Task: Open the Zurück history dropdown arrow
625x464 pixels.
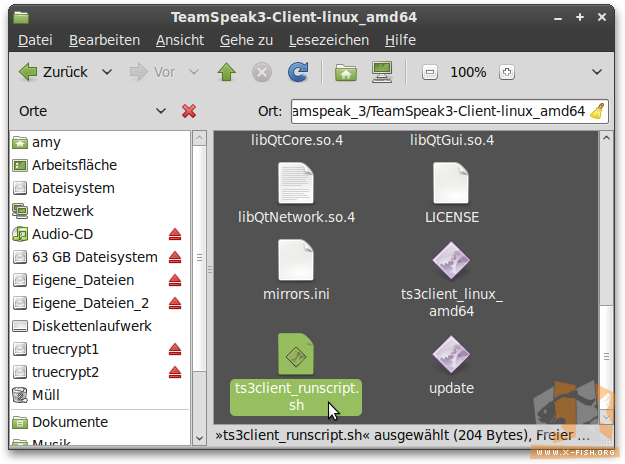Action: 107,73
